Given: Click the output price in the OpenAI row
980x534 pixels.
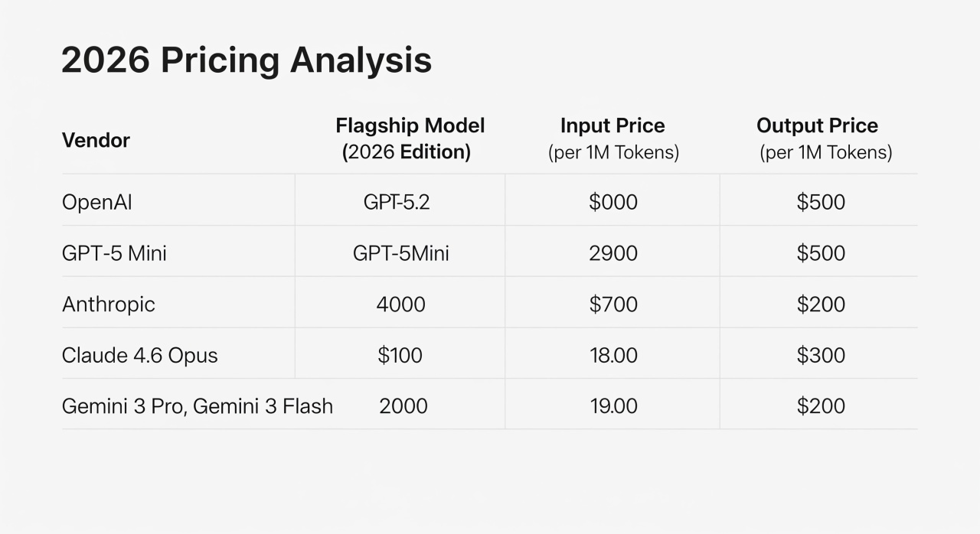Looking at the screenshot, I should point(821,202).
